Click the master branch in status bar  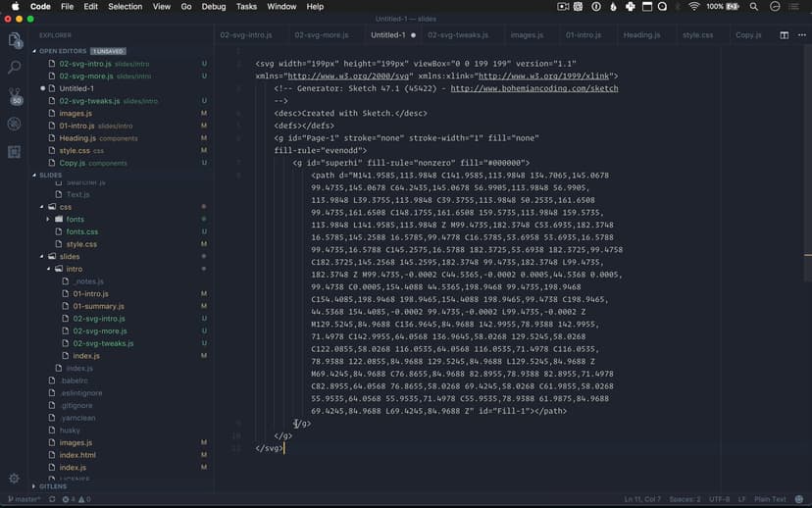click(24, 500)
